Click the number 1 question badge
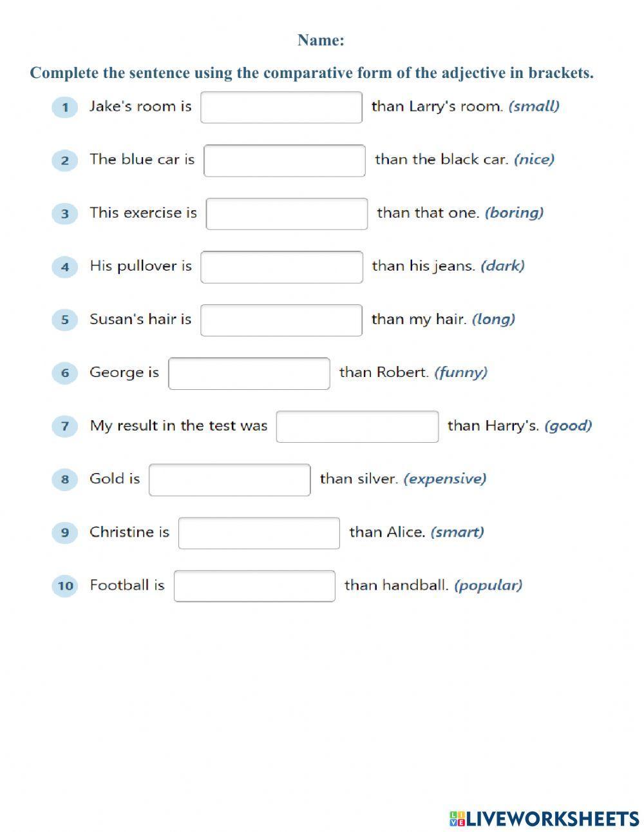644x832 pixels. click(64, 107)
